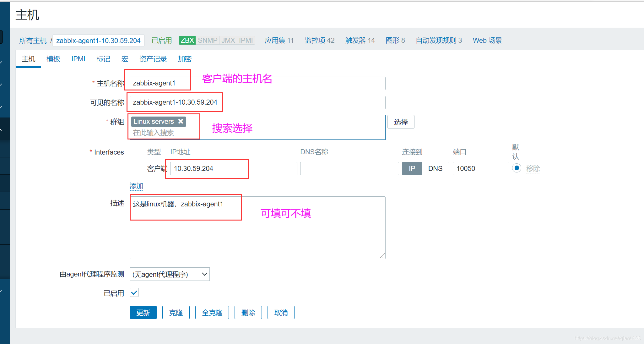Screen dimensions: 644x344
Task: Click the 已启用 status link
Action: click(162, 41)
